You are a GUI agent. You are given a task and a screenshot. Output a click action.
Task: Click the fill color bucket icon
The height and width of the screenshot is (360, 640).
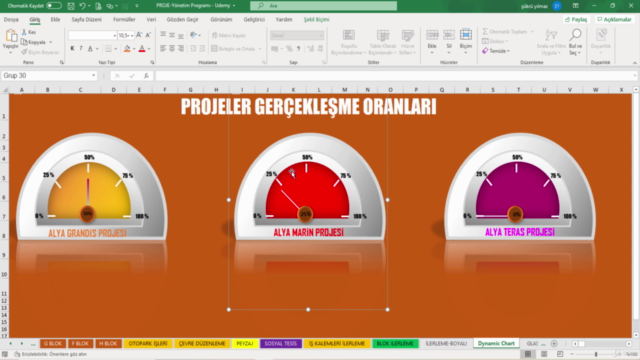[x=127, y=49]
